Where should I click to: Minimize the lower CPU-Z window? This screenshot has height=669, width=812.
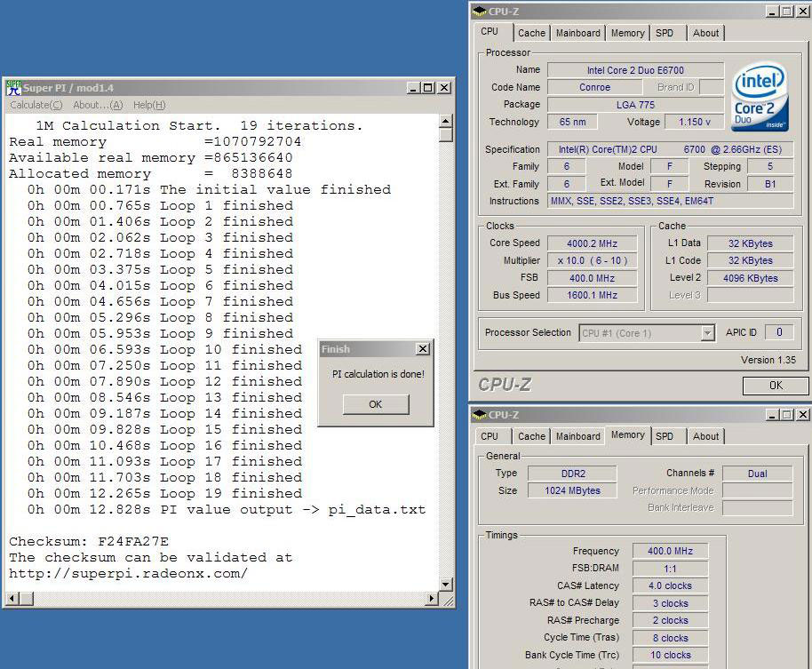[772, 415]
